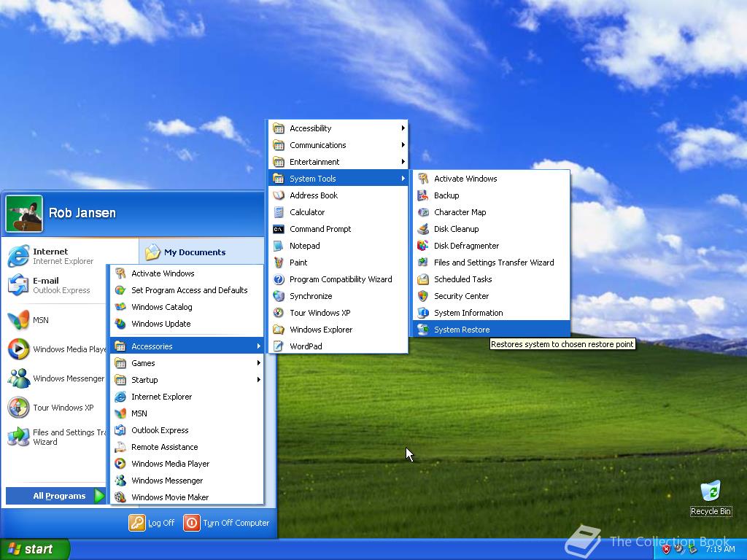The height and width of the screenshot is (560, 747).
Task: Open Windows Update icon
Action: [x=120, y=324]
